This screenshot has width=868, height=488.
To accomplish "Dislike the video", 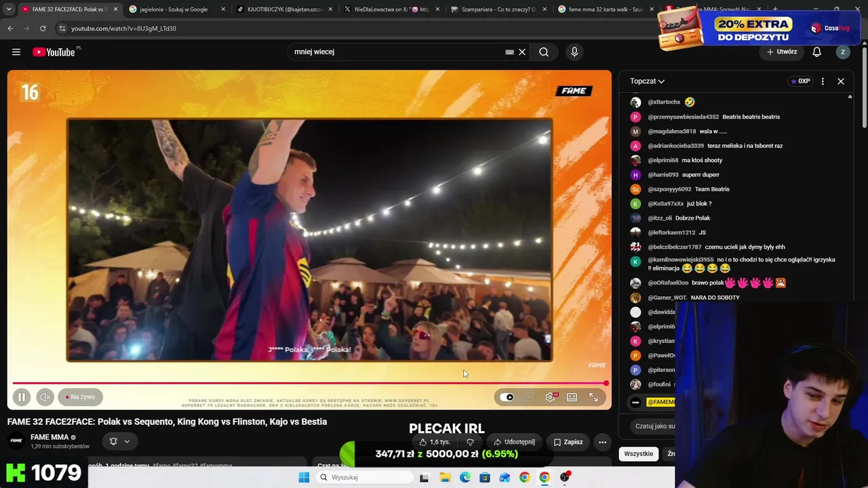I will point(471,442).
